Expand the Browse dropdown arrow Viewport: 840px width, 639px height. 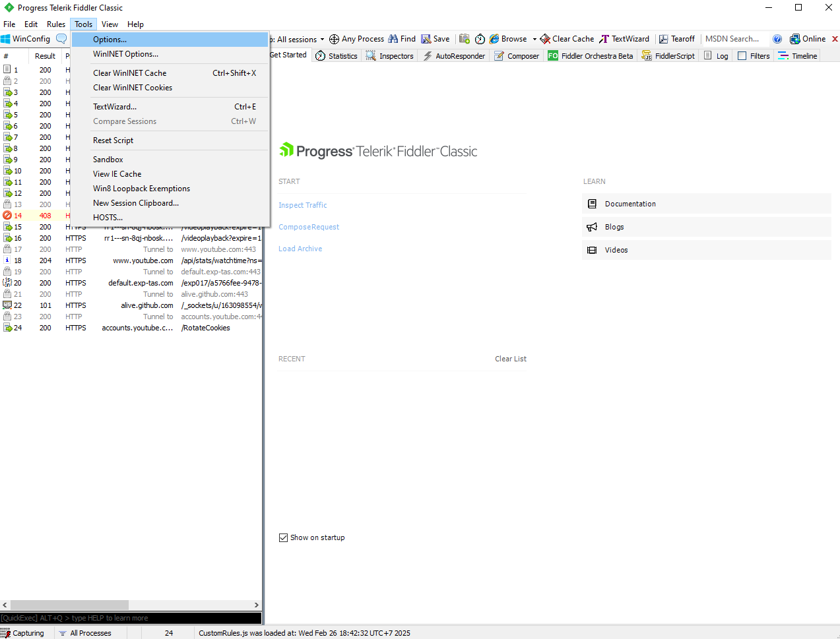pos(534,39)
